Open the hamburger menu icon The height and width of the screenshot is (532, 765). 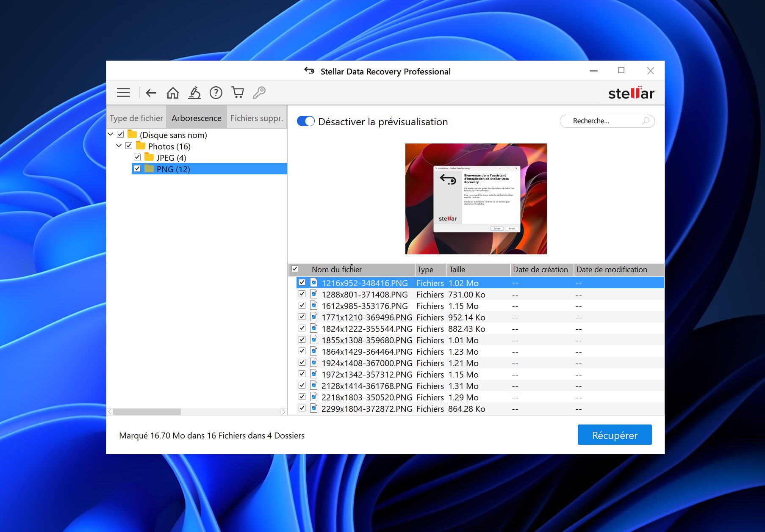[x=123, y=93]
